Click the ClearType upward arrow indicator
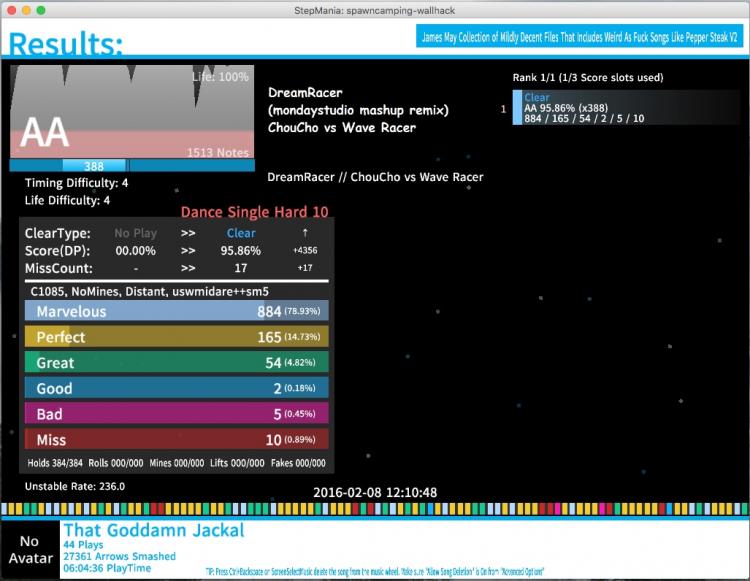Screen dimensions: 750x581 pyautogui.click(x=305, y=232)
